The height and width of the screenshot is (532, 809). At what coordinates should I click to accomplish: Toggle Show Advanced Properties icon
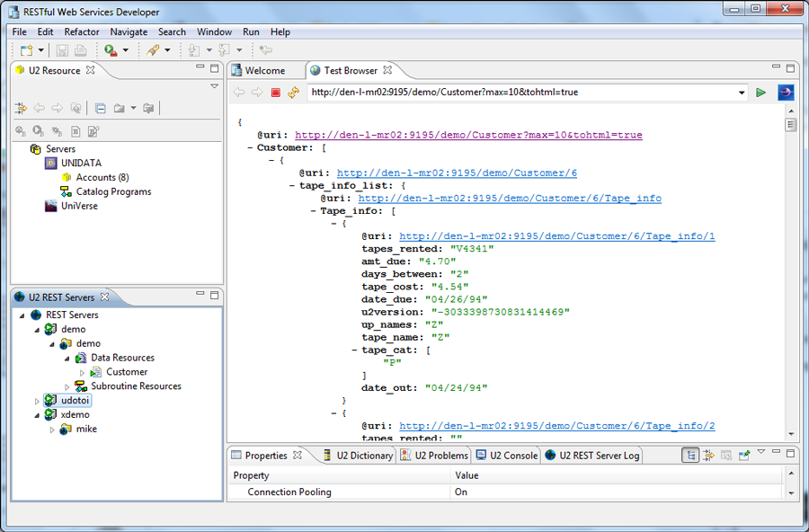click(x=708, y=455)
